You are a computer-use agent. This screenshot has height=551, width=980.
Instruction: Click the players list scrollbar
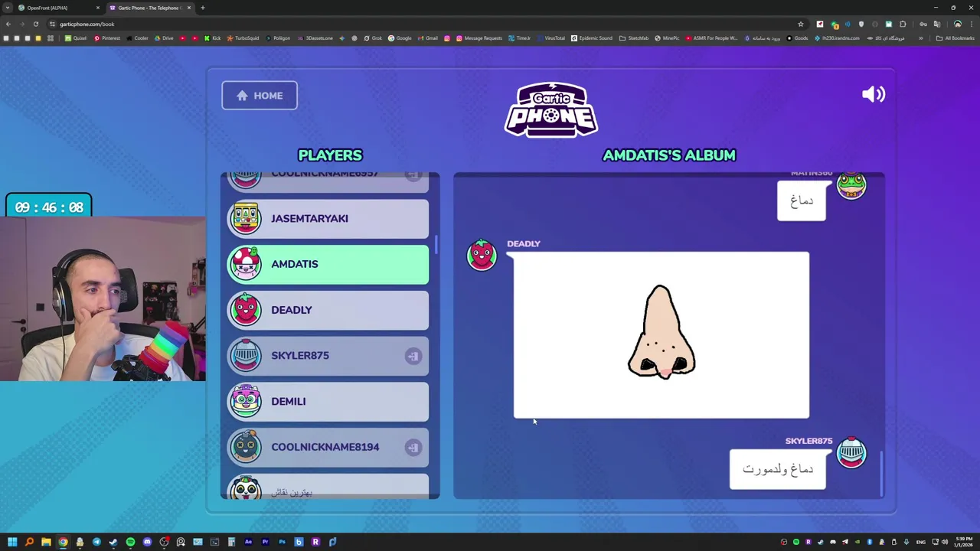point(436,245)
